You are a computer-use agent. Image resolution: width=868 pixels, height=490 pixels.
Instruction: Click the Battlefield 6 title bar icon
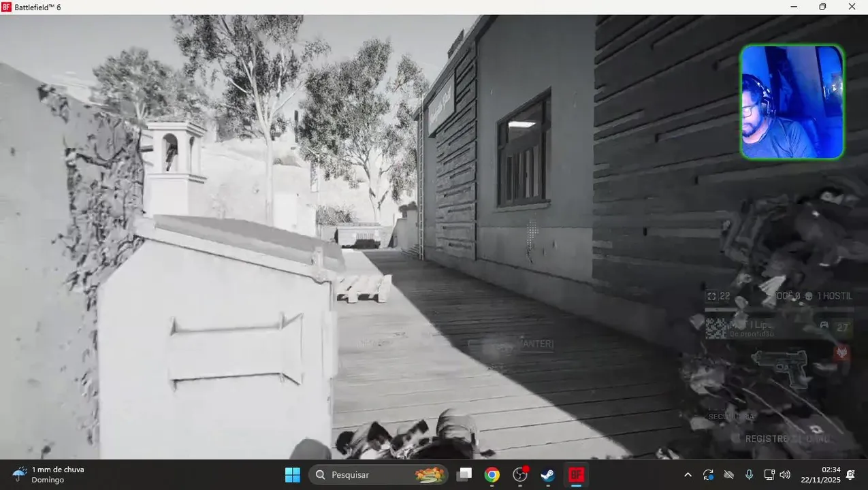6,7
